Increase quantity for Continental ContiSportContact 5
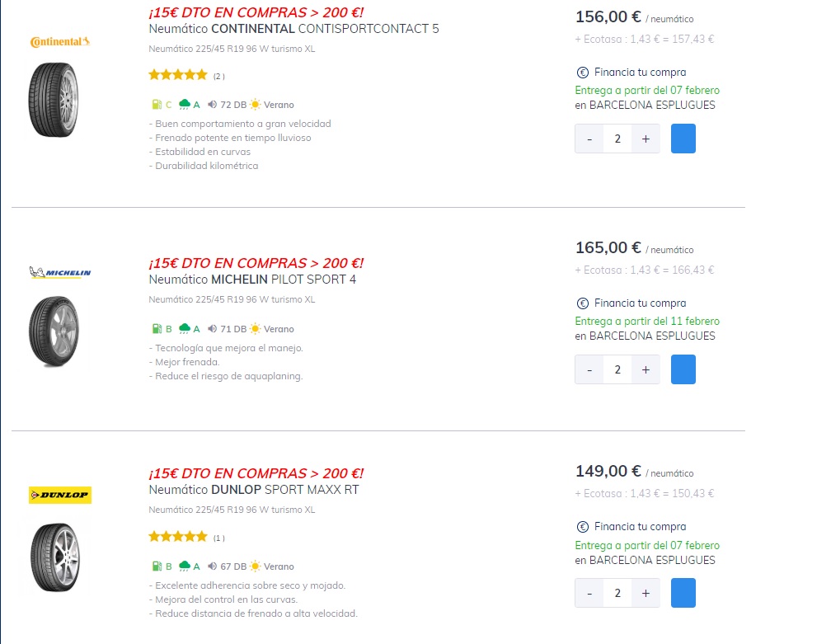Viewport: 831px width, 644px height. pyautogui.click(x=646, y=139)
